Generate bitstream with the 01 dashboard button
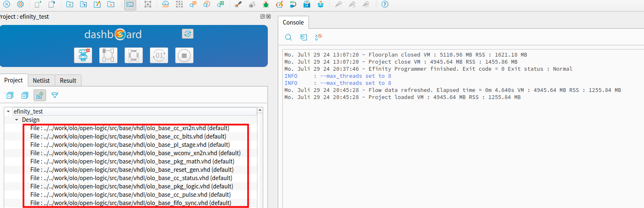This screenshot has width=644, height=208. [x=159, y=55]
